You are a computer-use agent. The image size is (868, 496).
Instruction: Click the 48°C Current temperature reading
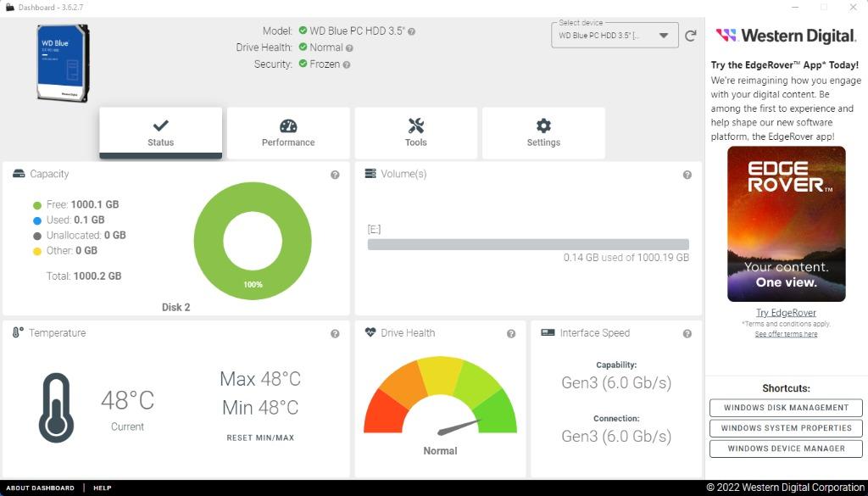pyautogui.click(x=127, y=401)
